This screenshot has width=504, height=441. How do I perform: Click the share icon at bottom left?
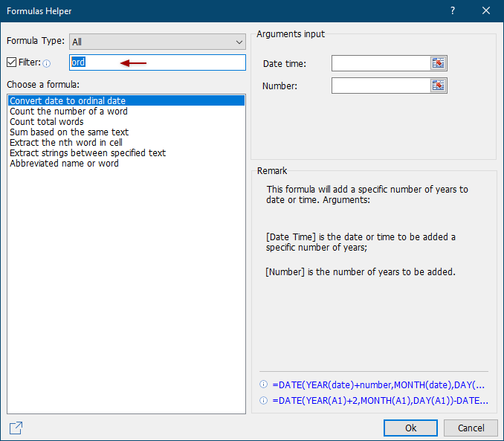tap(16, 428)
